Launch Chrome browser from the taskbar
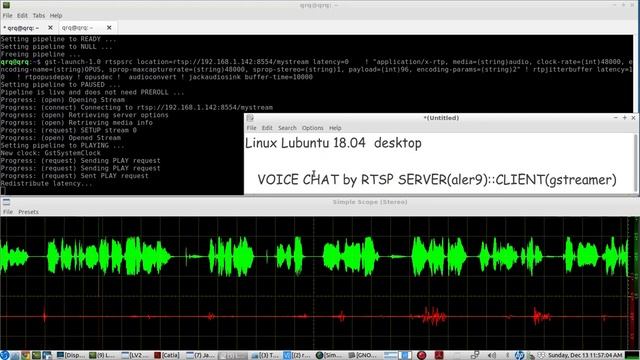This screenshot has width=640, height=360. coord(26,355)
